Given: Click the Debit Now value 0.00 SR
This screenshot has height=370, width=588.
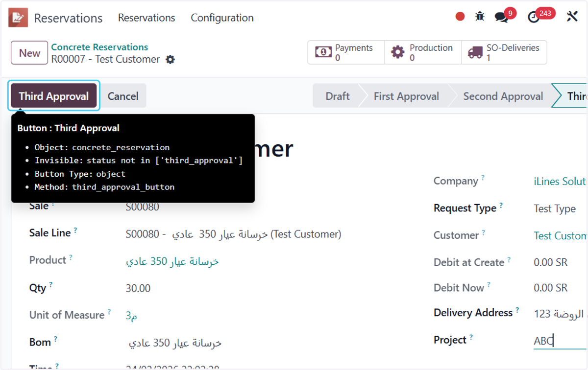Looking at the screenshot, I should coord(551,288).
